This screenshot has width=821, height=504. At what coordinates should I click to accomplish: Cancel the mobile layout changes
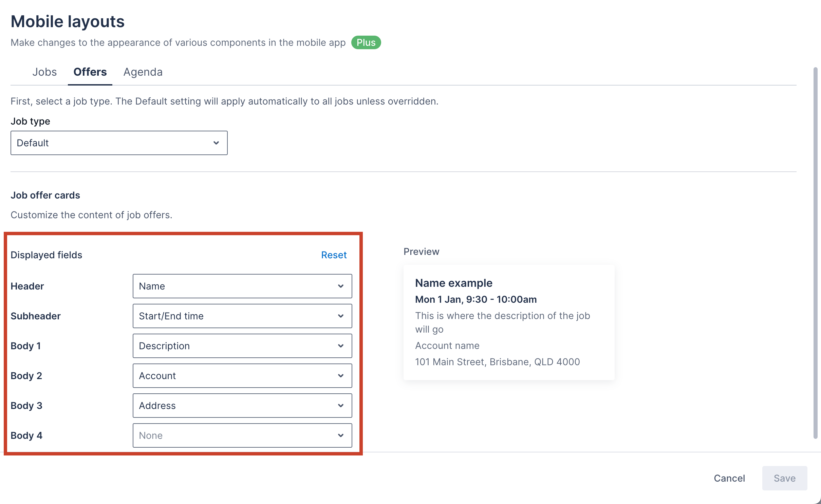tap(729, 478)
